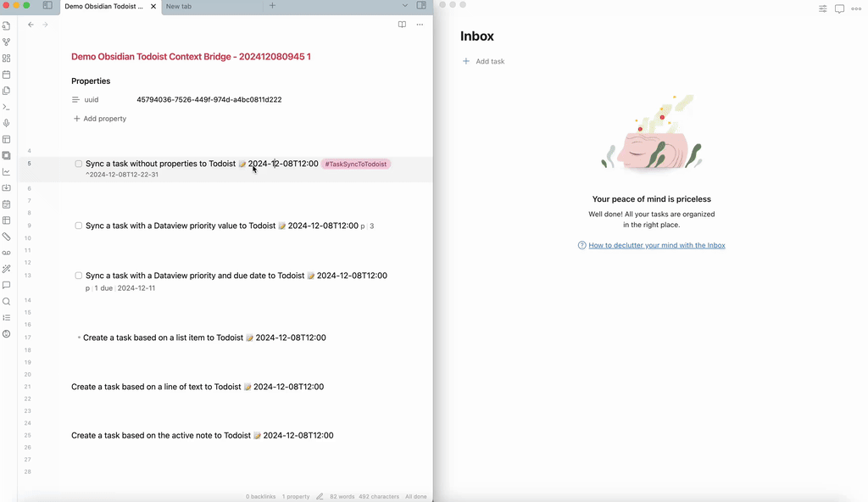Click 'All done' sync status
This screenshot has height=502, width=868.
tap(415, 496)
